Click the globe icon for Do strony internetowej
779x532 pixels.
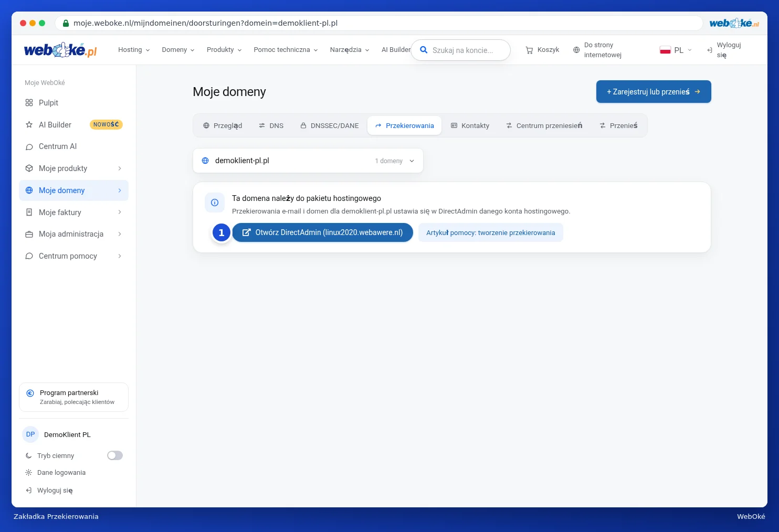[x=576, y=50]
